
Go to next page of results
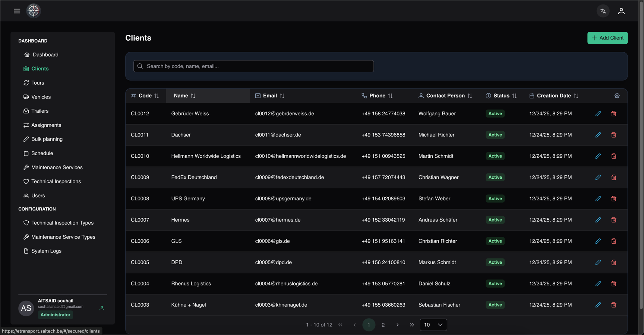(398, 325)
